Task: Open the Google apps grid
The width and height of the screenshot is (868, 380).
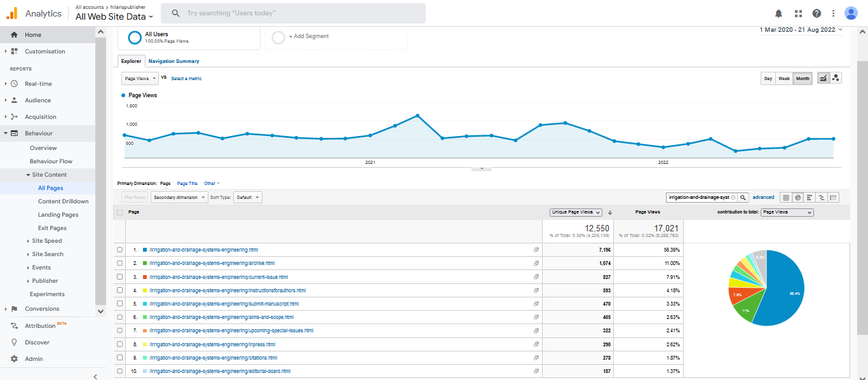Action: point(798,13)
